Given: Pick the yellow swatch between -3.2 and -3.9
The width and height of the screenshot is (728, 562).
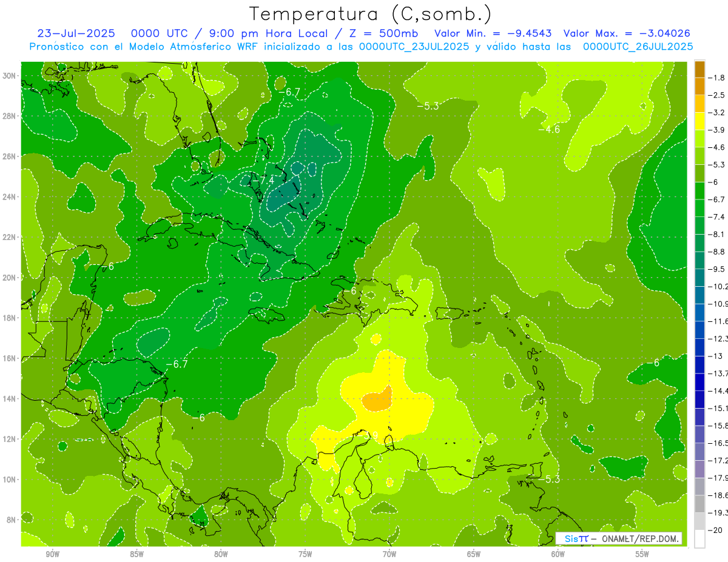Looking at the screenshot, I should [699, 121].
